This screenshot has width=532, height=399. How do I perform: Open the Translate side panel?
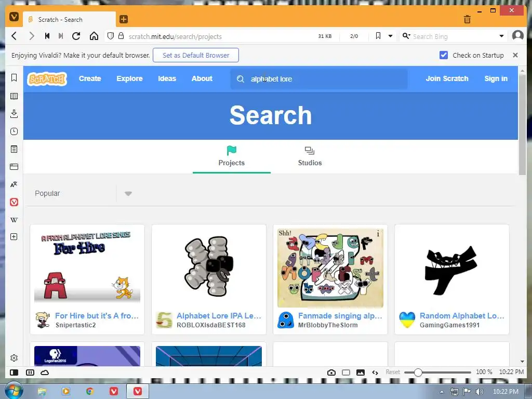click(x=14, y=184)
